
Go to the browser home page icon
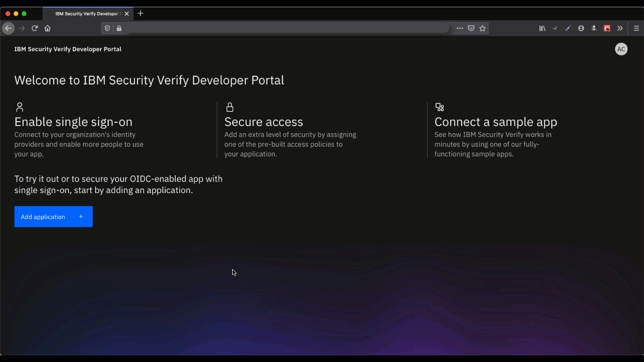(x=48, y=28)
